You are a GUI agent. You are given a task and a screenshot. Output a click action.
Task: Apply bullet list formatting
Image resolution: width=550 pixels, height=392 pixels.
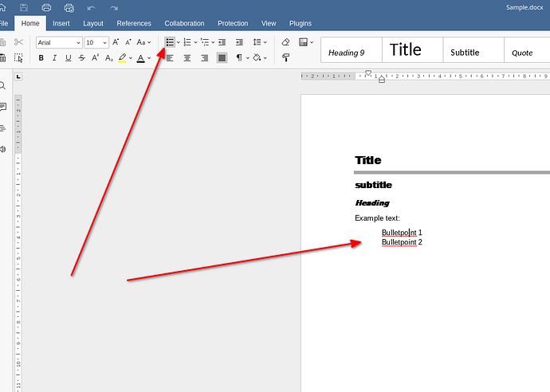point(170,42)
